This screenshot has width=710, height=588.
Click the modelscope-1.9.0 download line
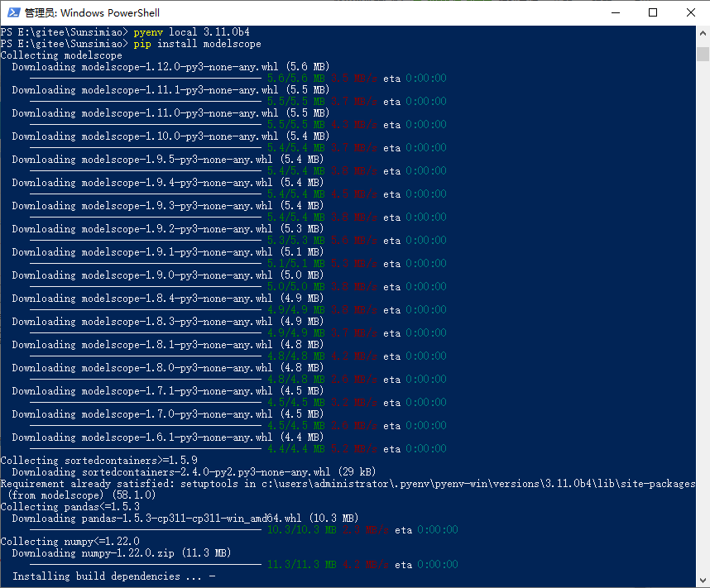[x=167, y=275]
